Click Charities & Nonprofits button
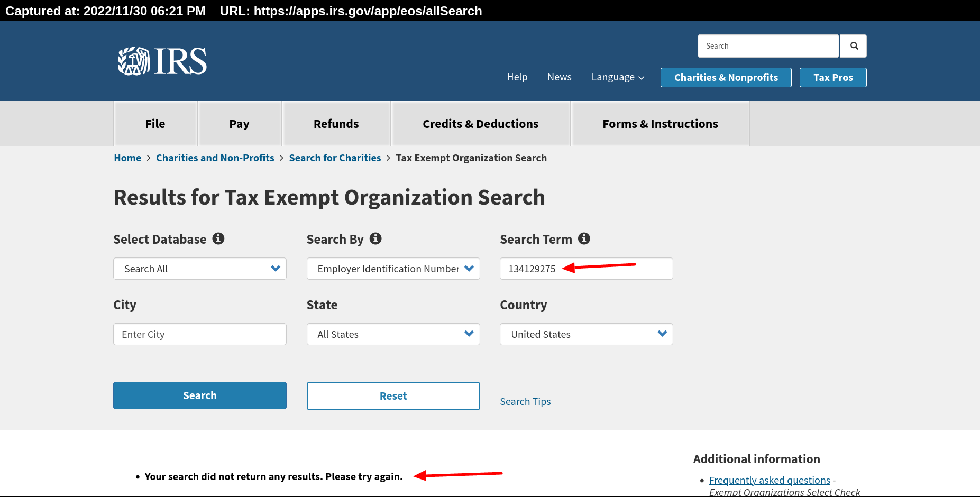 pos(726,78)
